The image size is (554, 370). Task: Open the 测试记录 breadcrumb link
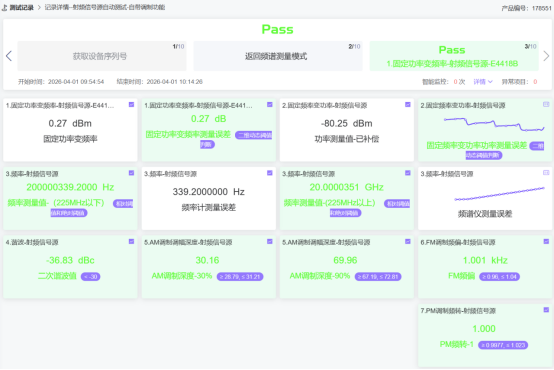[21, 7]
